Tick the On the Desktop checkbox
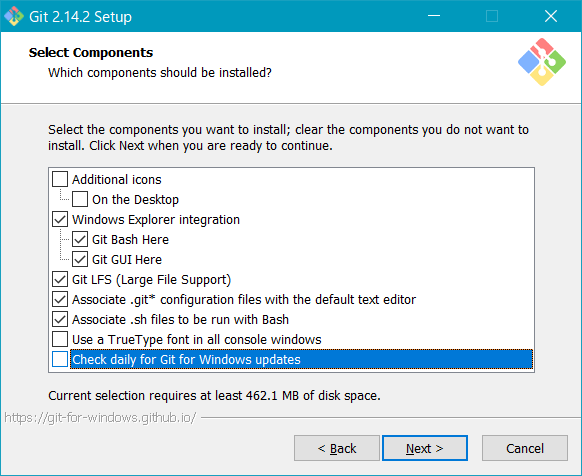582x476 pixels. click(x=80, y=199)
